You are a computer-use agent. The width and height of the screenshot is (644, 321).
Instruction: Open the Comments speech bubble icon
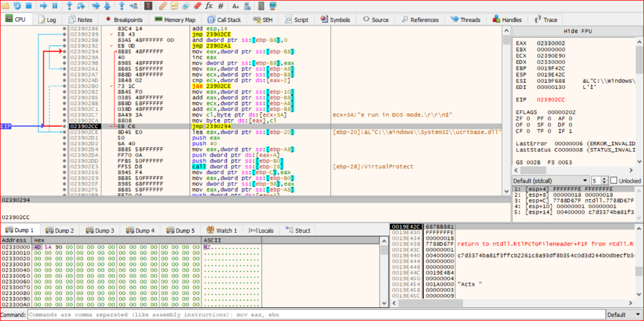tap(174, 6)
